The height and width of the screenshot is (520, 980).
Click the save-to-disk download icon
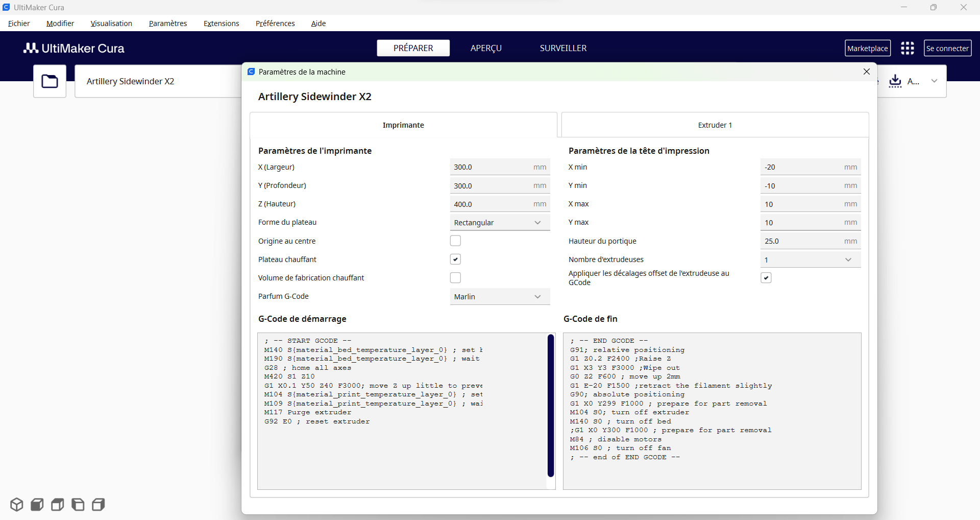pyautogui.click(x=895, y=81)
